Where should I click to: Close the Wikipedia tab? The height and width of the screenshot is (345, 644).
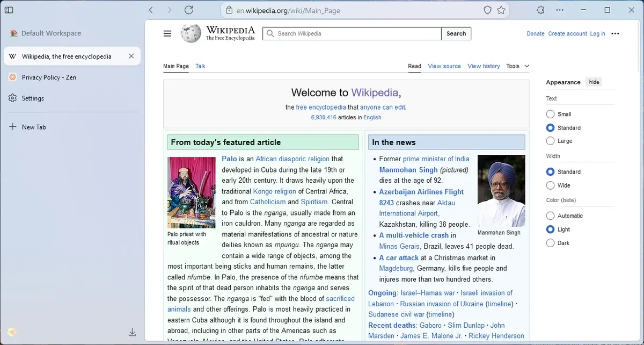pyautogui.click(x=131, y=56)
